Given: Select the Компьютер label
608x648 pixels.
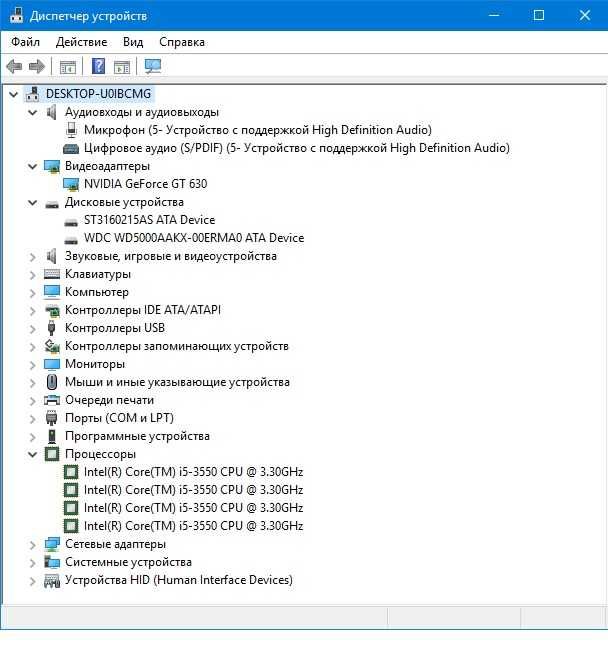Looking at the screenshot, I should pos(97,292).
